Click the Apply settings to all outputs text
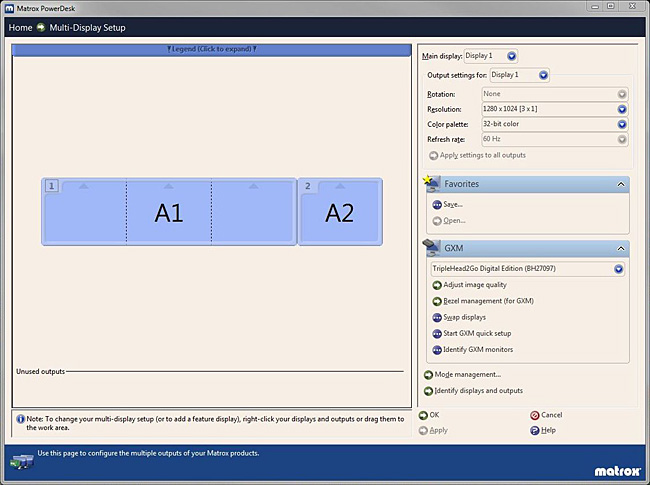Image resolution: width=650 pixels, height=485 pixels. coord(483,155)
